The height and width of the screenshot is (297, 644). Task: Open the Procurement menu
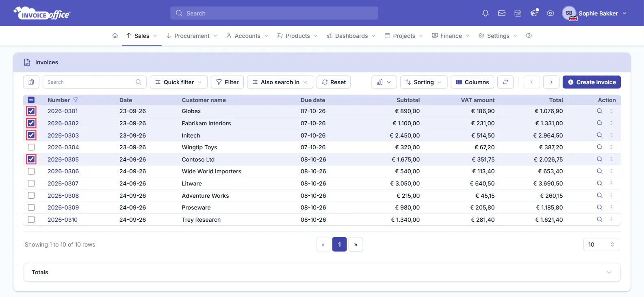pyautogui.click(x=191, y=36)
